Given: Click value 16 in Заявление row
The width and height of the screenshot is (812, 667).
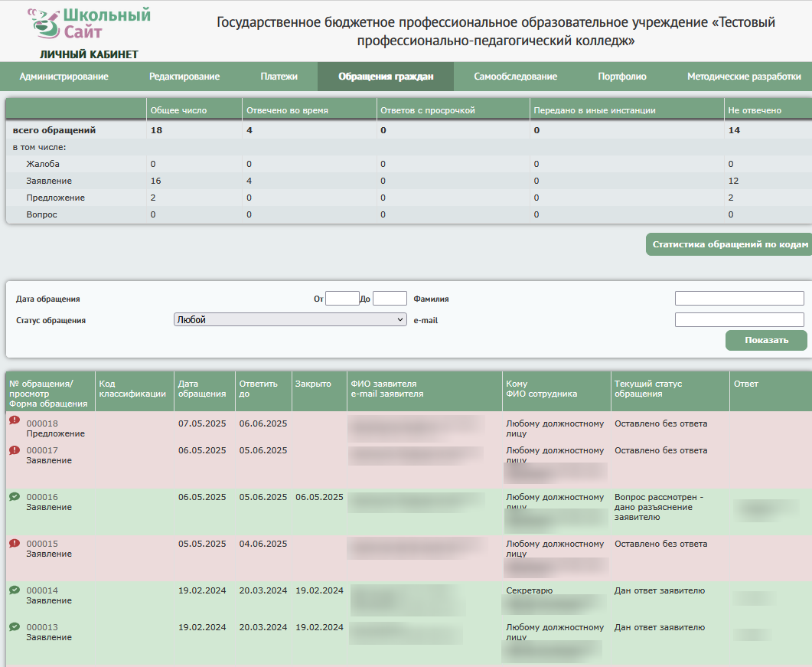Looking at the screenshot, I should click(156, 181).
